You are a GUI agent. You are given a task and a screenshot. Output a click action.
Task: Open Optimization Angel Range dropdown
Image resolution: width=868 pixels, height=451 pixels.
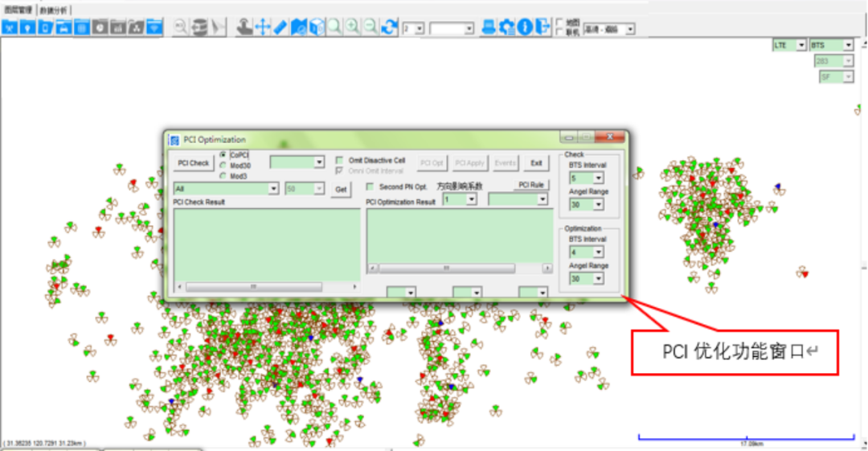(x=587, y=279)
